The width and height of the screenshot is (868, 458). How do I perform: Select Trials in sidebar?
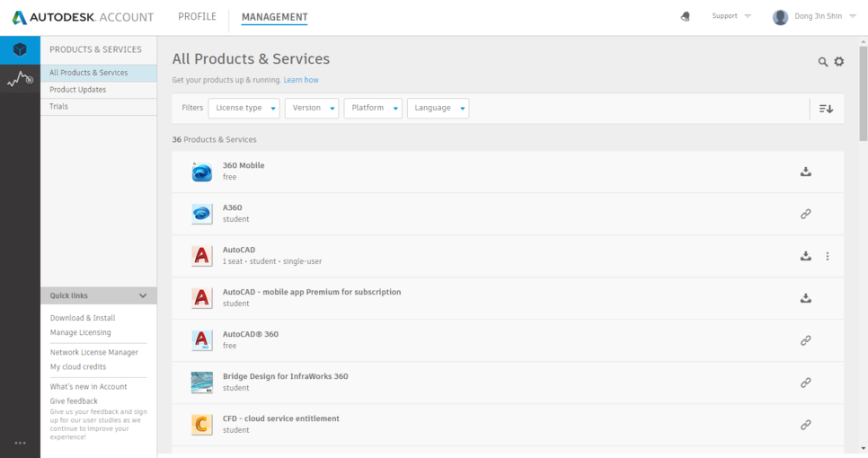point(99,107)
